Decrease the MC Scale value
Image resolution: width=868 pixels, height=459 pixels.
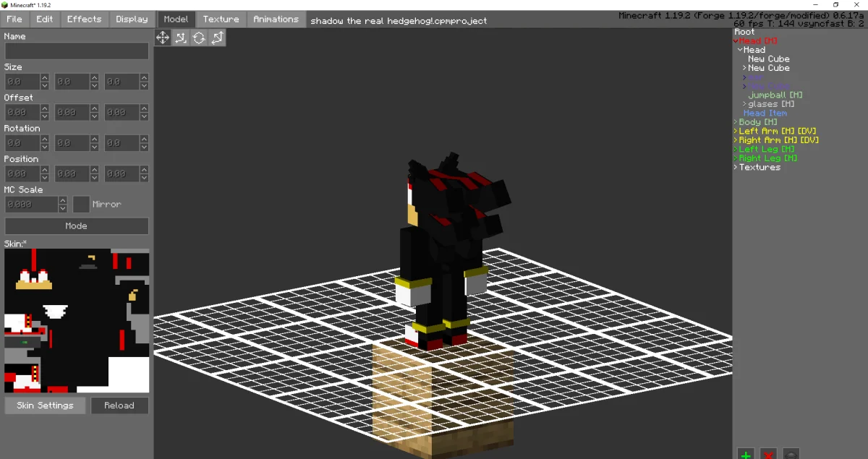click(x=63, y=209)
